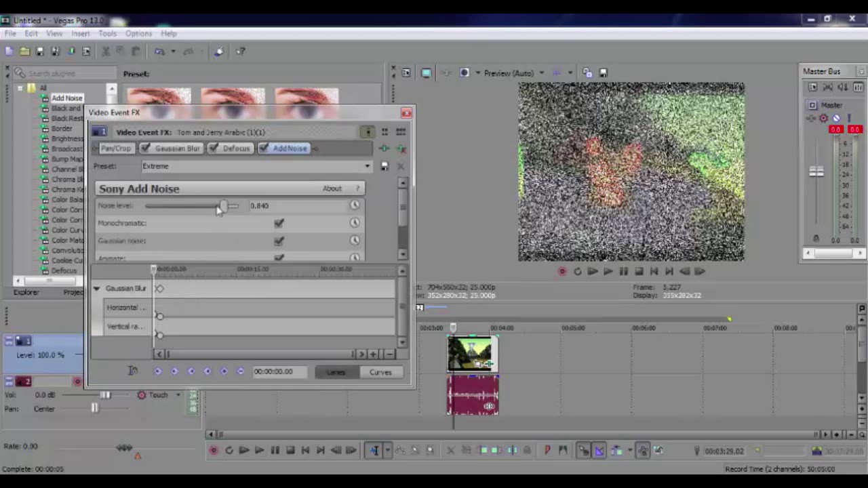The height and width of the screenshot is (488, 868).
Task: Click the record button in the preview window
Action: point(562,271)
